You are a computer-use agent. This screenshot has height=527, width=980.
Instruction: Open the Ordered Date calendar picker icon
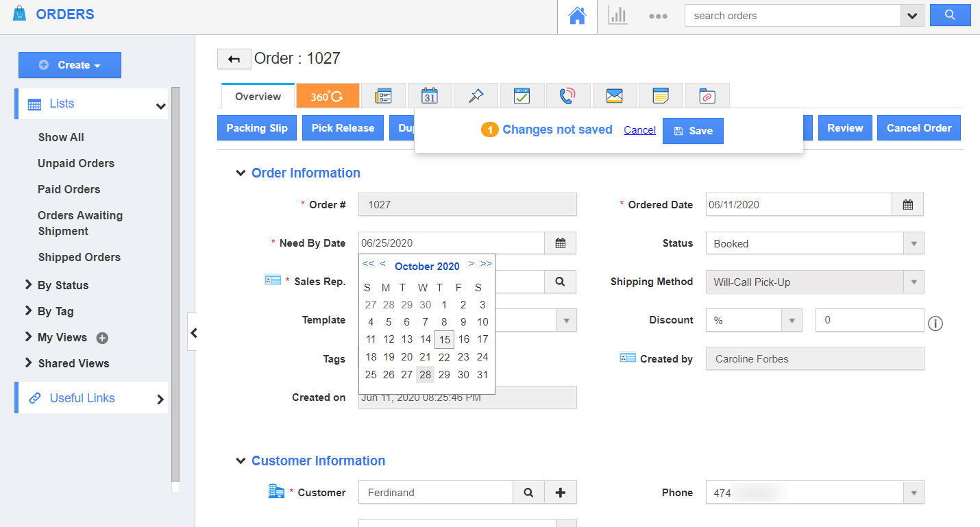click(x=907, y=204)
